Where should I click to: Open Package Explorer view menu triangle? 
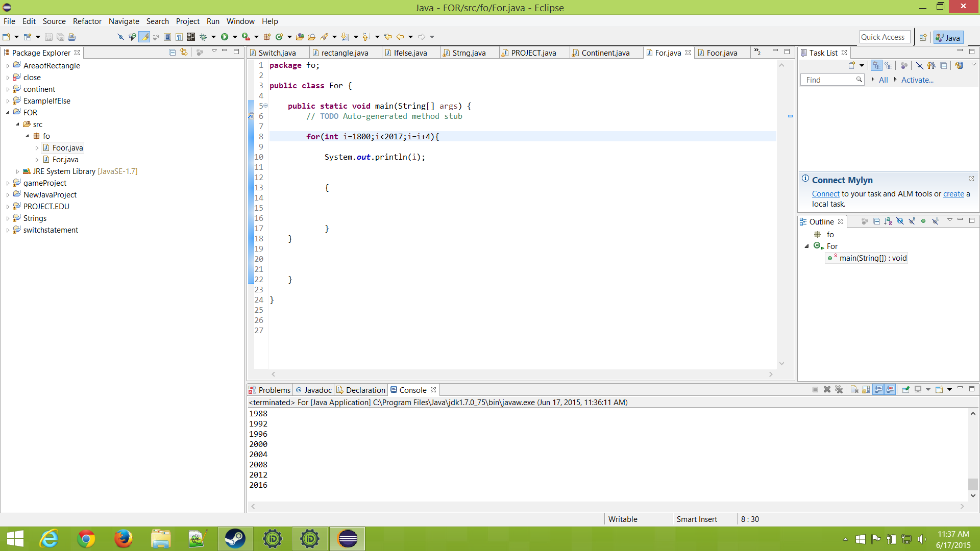[x=214, y=51]
